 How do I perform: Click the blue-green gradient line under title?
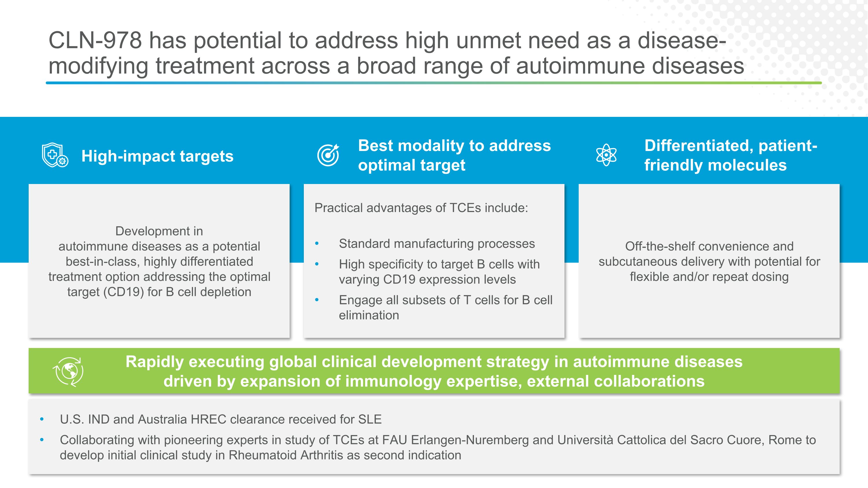[434, 83]
